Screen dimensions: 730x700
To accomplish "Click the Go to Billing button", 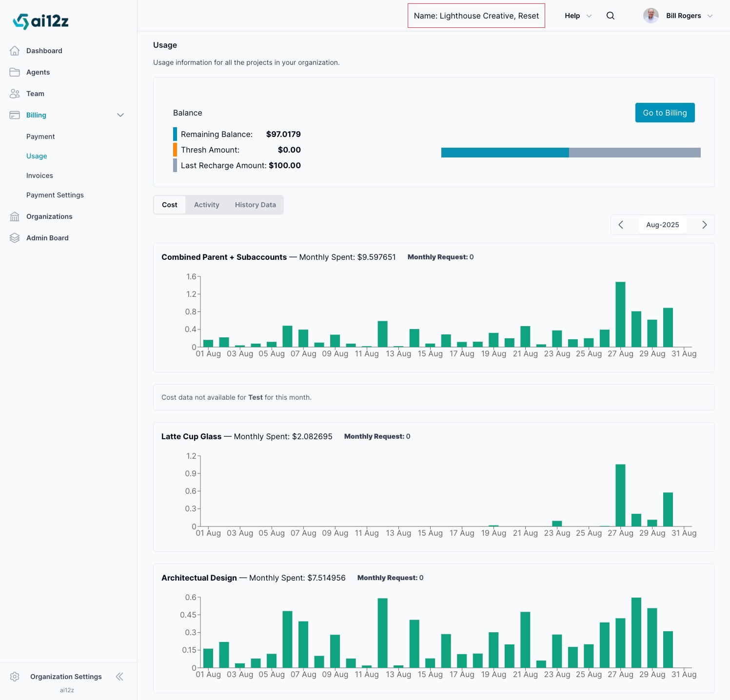I will coord(665,113).
